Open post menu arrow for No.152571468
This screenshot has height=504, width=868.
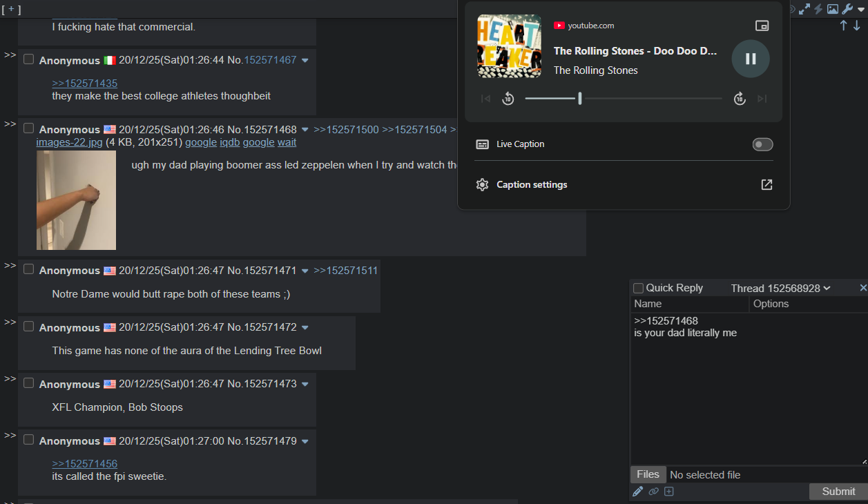305,130
